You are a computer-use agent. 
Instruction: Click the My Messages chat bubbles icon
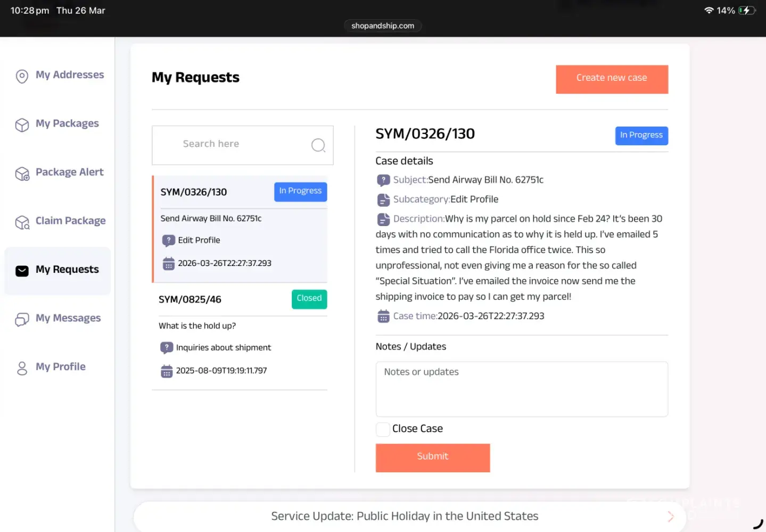point(22,319)
